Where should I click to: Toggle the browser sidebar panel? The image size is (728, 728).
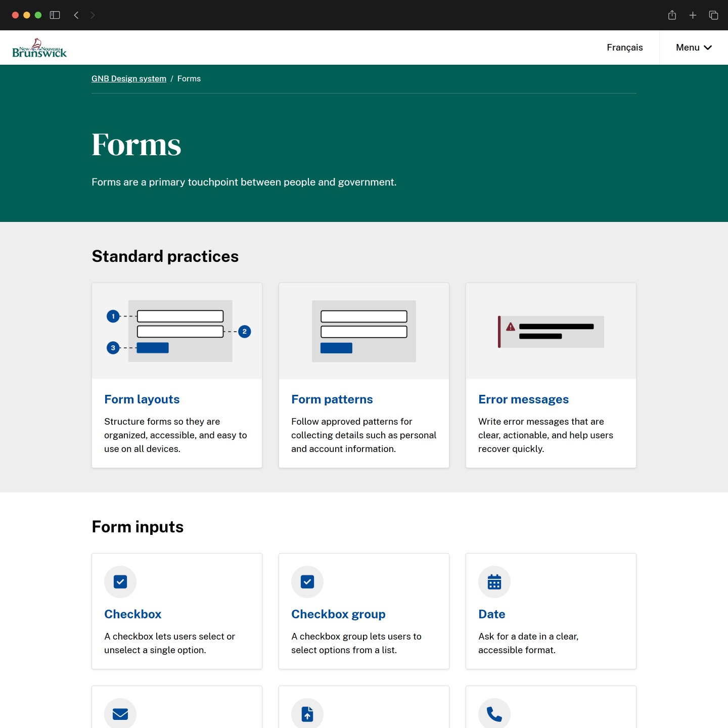55,15
